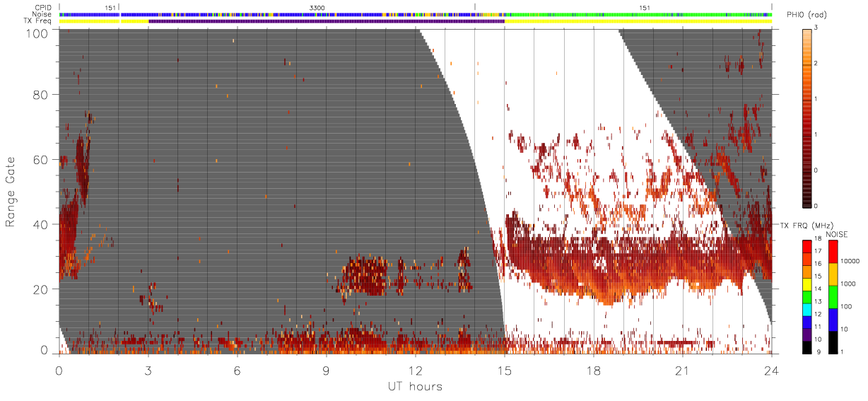The image size is (868, 401).
Task: Select the green TX FRQ legend swatch
Action: click(807, 297)
